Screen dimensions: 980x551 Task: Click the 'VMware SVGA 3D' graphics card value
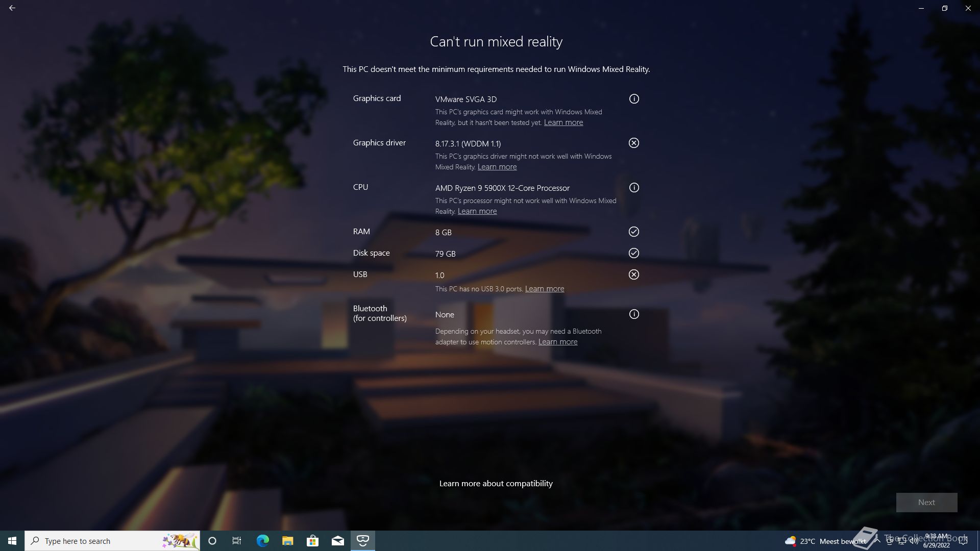pos(466,99)
